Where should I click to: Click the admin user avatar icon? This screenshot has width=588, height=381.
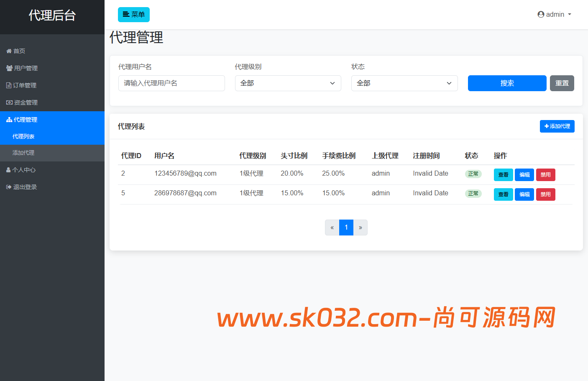541,14
